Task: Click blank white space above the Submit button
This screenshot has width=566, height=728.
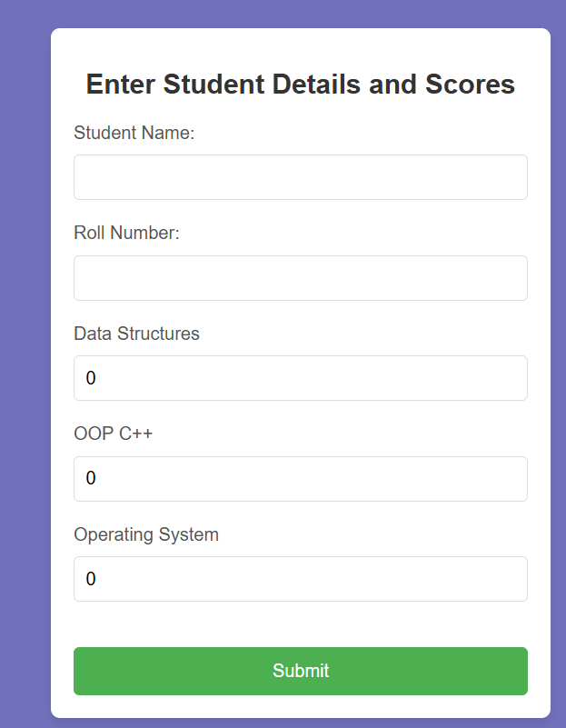Action: (x=301, y=624)
